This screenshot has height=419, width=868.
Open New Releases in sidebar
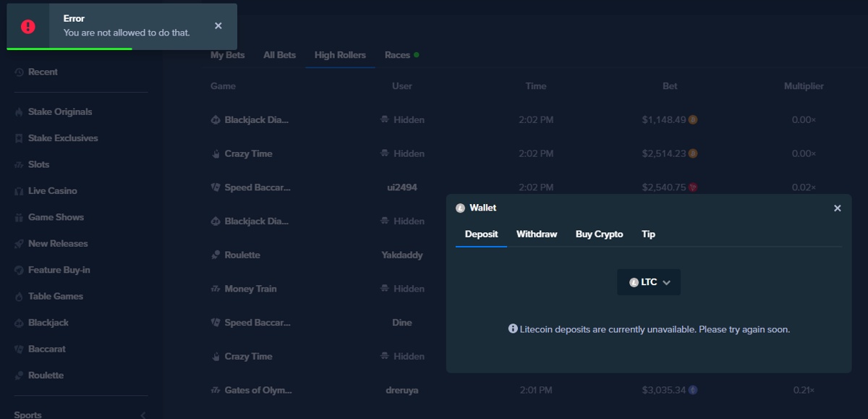tap(58, 244)
